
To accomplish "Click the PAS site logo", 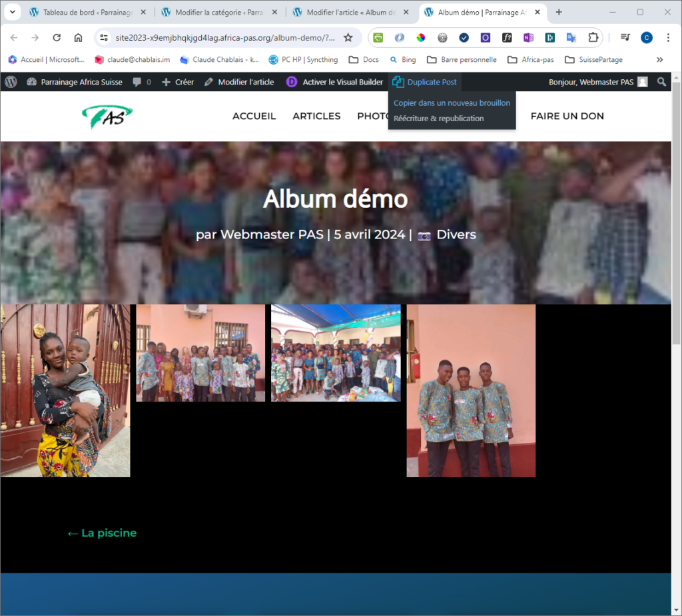I will [x=107, y=117].
